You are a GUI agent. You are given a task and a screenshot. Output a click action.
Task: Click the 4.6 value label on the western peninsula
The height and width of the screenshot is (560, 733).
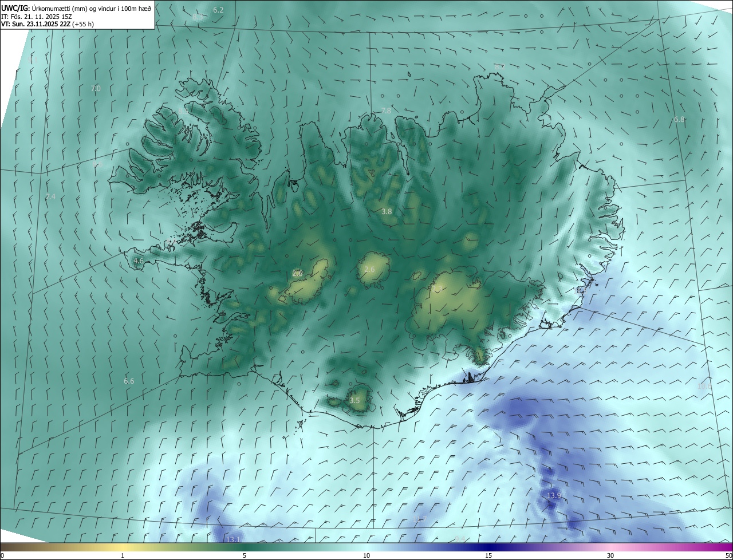(138, 261)
